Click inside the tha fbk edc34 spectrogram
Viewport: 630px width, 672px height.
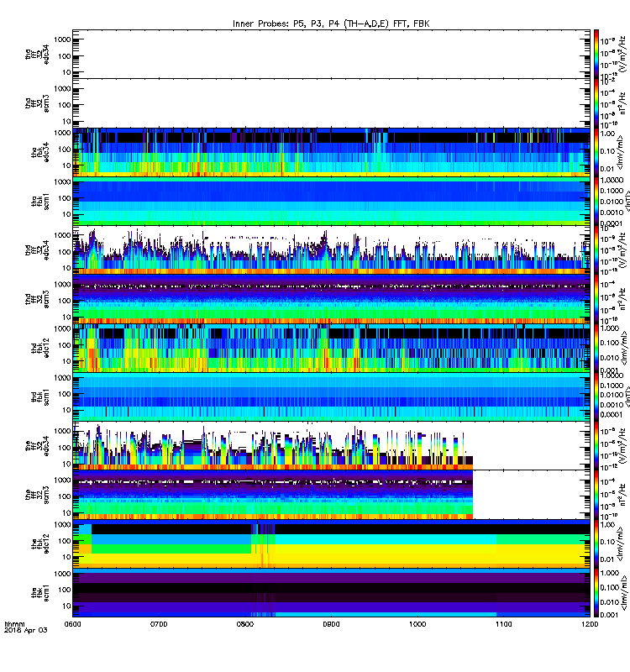coord(331,152)
